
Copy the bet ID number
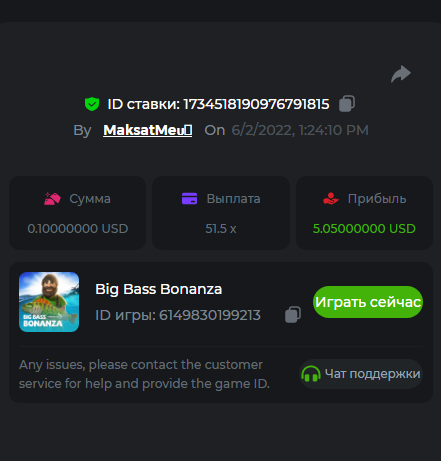347,104
